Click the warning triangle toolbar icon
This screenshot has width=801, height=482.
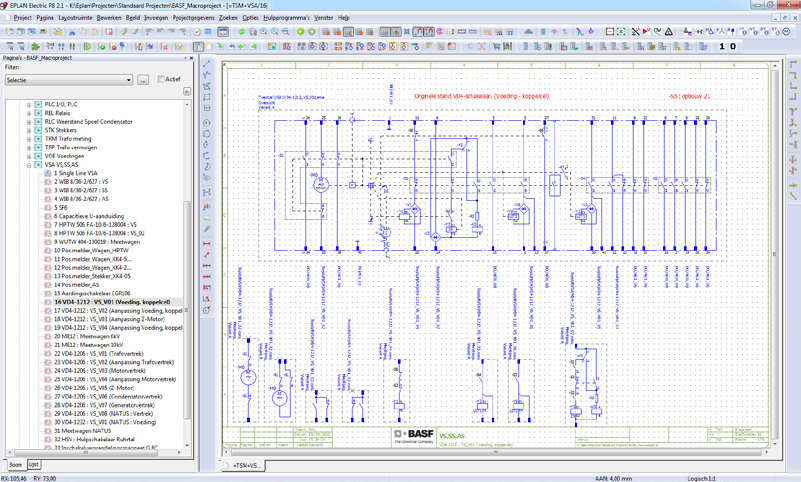pos(669,32)
